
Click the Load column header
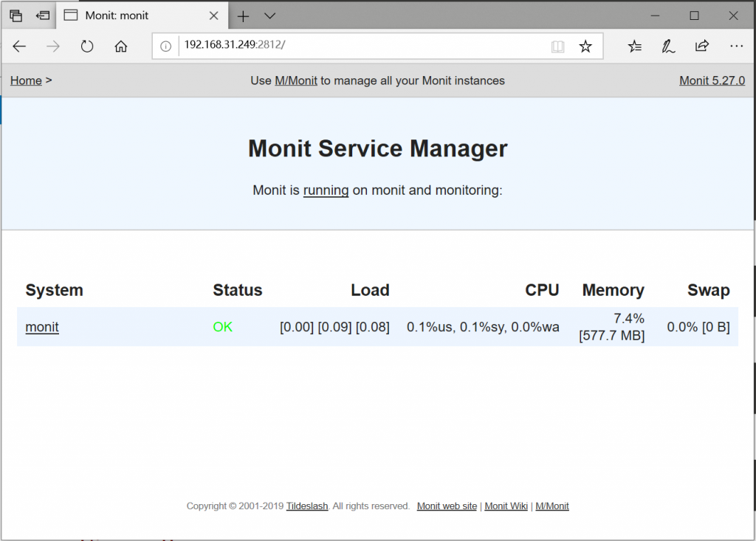point(371,290)
